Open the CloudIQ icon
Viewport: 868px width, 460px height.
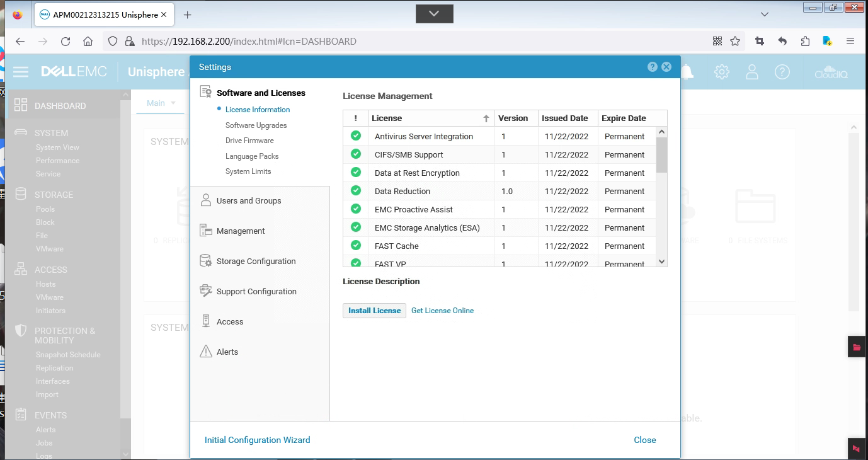[831, 72]
